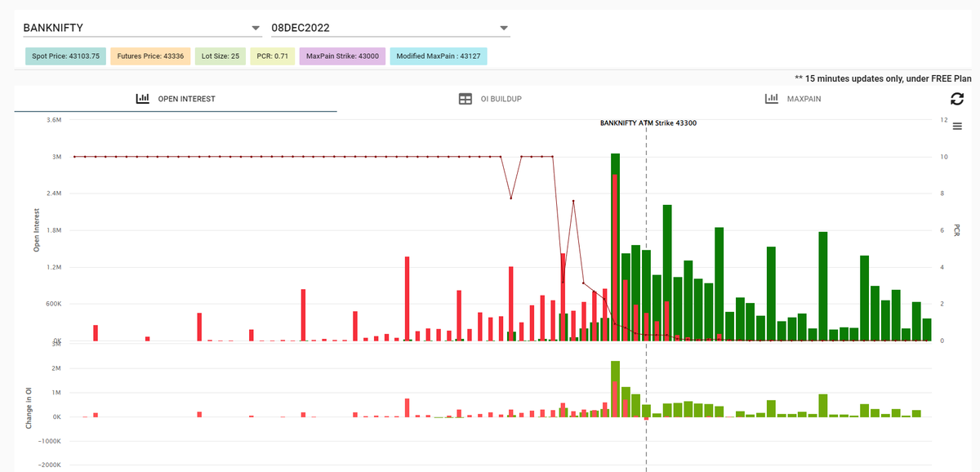
Task: Click the MaxPain Strike 43000 badge
Action: click(x=342, y=56)
